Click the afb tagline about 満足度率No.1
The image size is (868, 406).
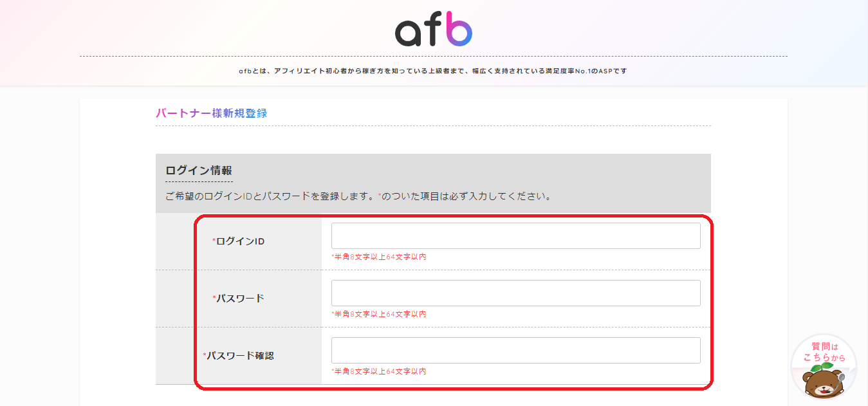[x=432, y=71]
